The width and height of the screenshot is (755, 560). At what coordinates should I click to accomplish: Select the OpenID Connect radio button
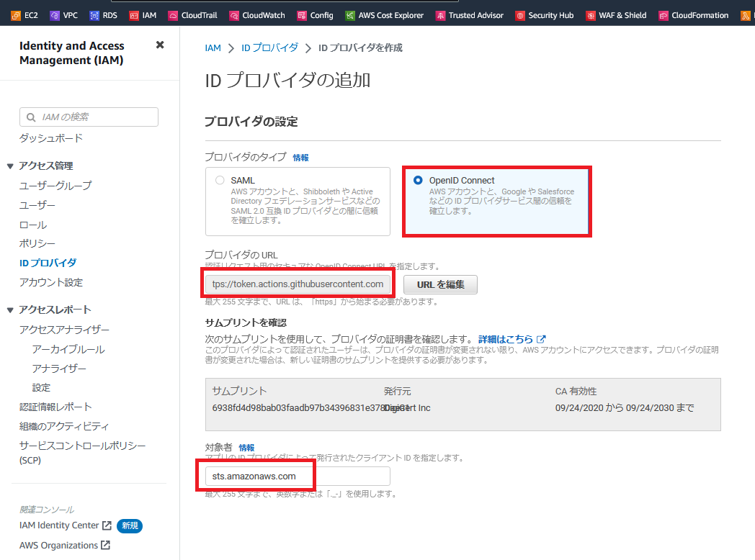(418, 180)
